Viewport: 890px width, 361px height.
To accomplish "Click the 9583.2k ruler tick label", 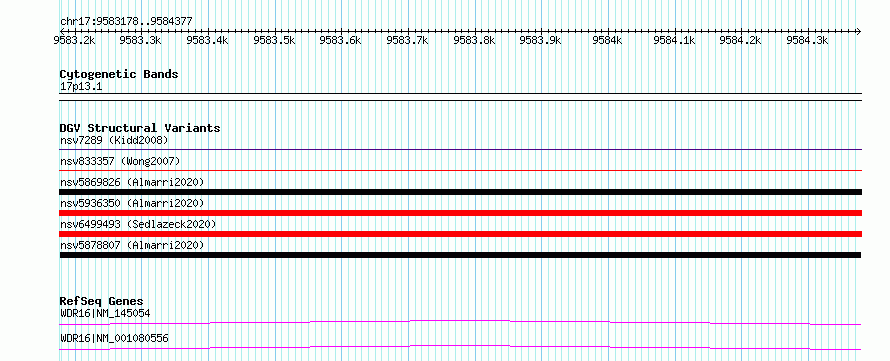I will click(74, 40).
